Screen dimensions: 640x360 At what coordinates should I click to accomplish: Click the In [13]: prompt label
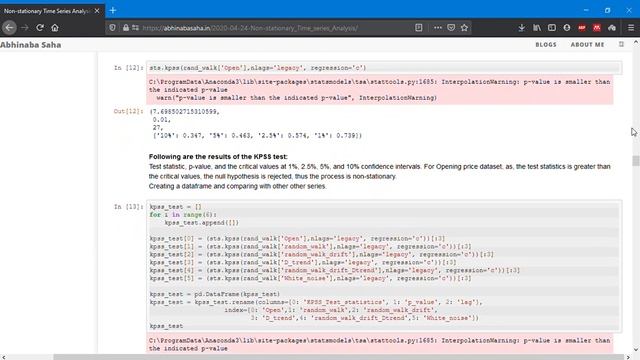click(x=129, y=207)
